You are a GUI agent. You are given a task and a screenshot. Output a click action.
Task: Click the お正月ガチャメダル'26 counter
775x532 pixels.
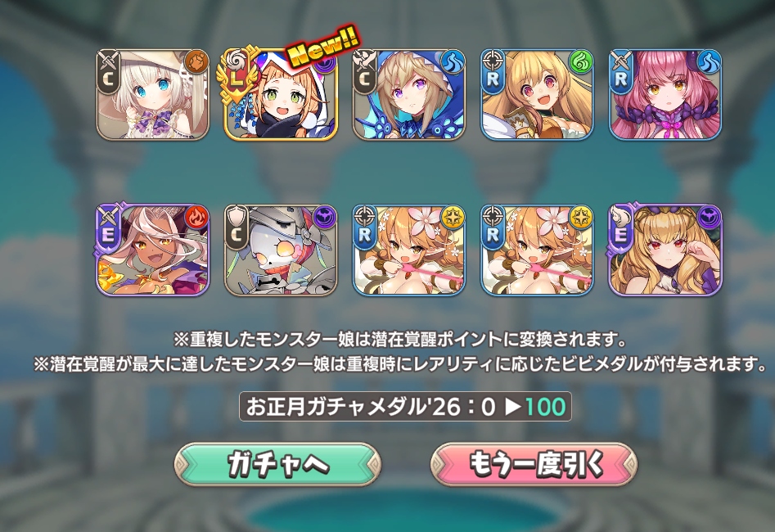coord(405,407)
